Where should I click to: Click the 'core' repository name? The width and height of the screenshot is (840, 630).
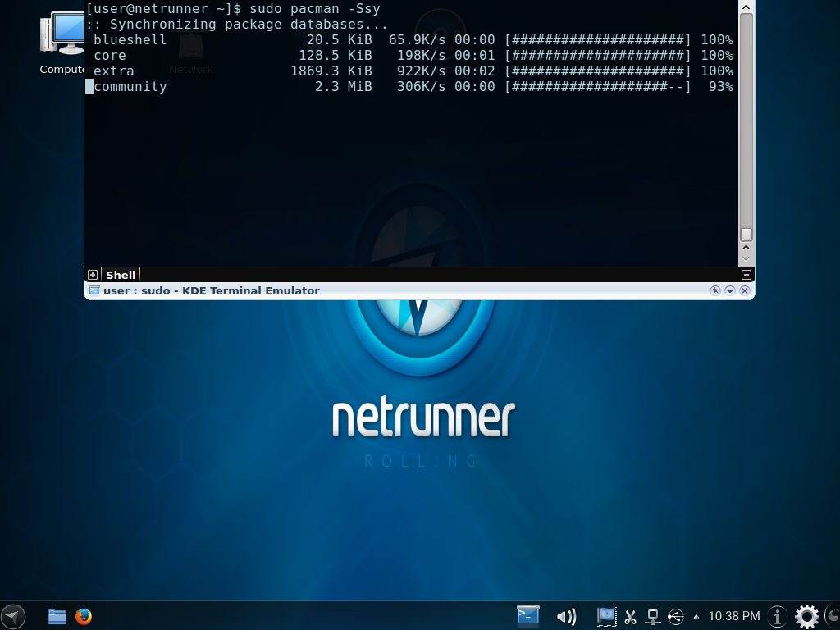pos(110,55)
